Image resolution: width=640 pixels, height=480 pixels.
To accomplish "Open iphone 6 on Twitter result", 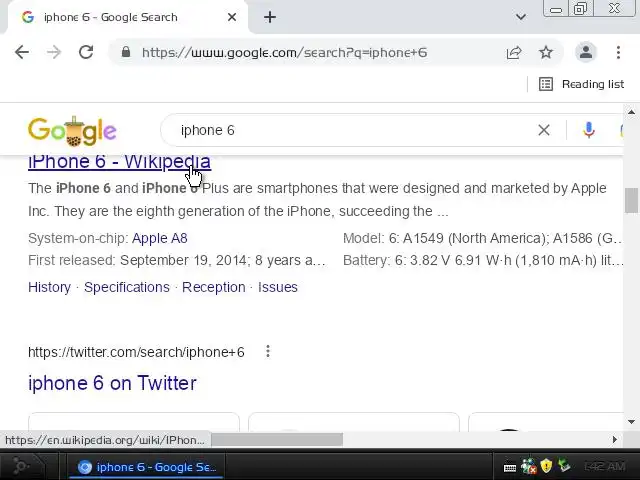I will coord(112,383).
